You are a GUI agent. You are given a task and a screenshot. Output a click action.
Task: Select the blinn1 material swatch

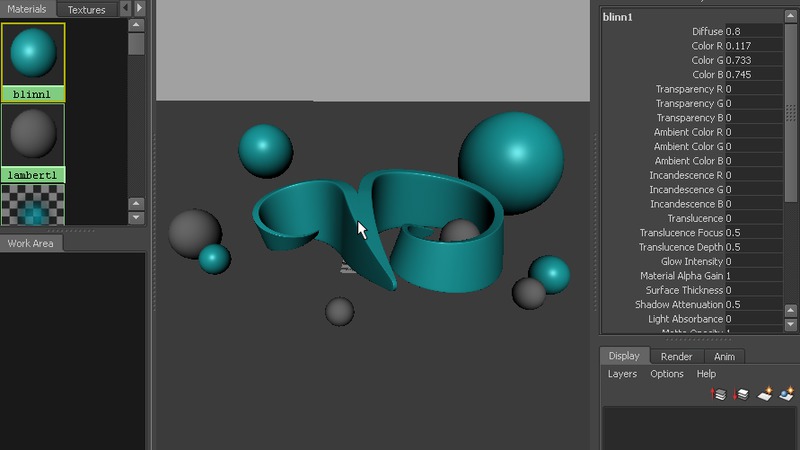(33, 55)
